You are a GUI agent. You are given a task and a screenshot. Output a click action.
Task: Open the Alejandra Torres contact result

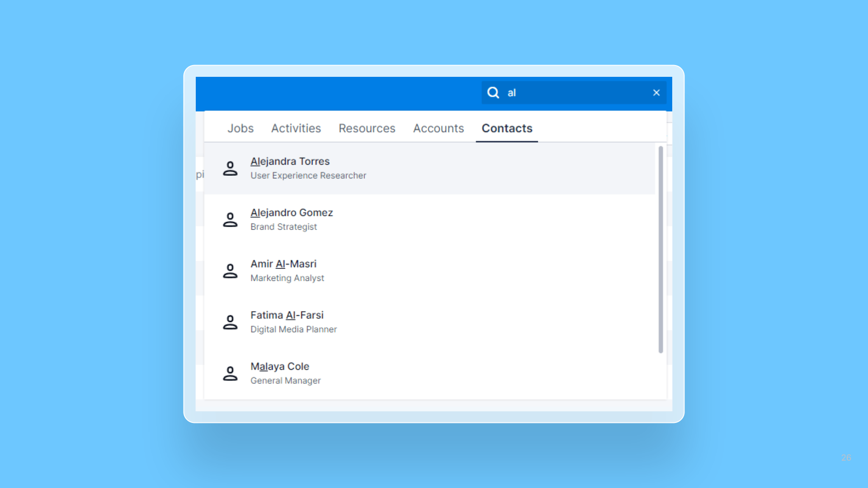pos(429,169)
